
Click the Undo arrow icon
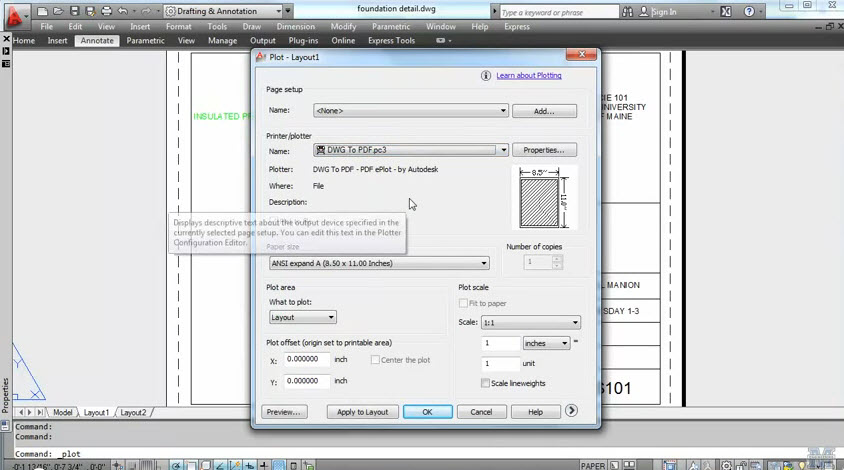click(123, 11)
